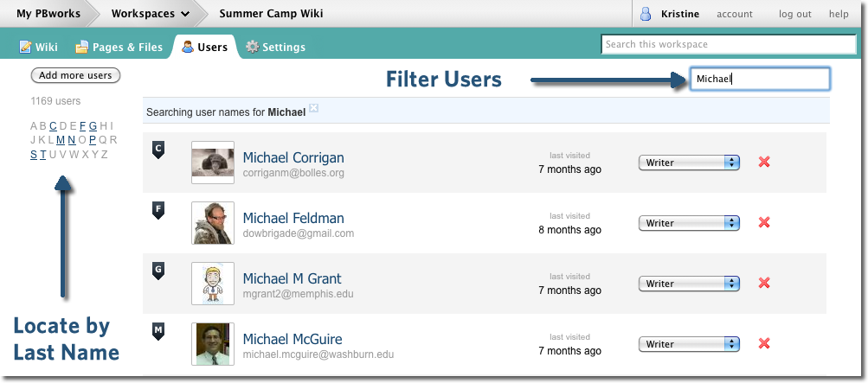Clear the Michael search filter icon
868x383 pixels.
314,108
